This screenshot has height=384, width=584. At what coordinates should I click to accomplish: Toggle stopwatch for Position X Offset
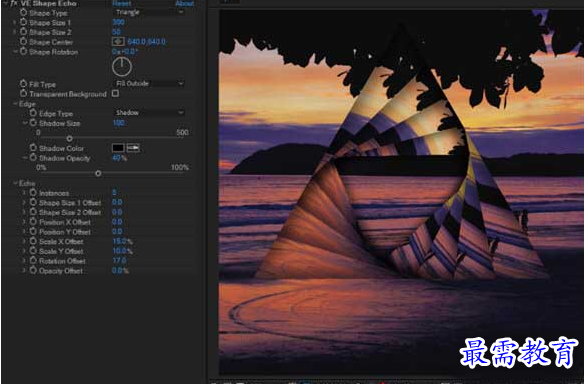[33, 222]
